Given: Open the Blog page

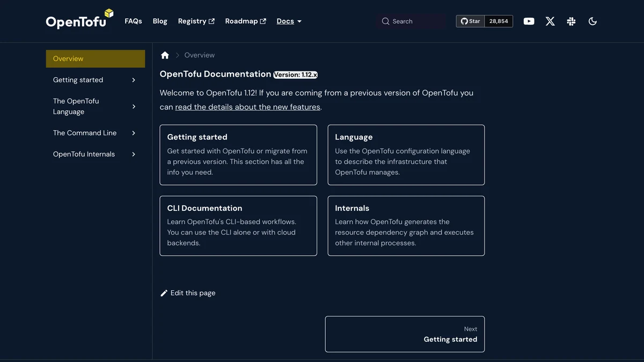Looking at the screenshot, I should click(160, 21).
